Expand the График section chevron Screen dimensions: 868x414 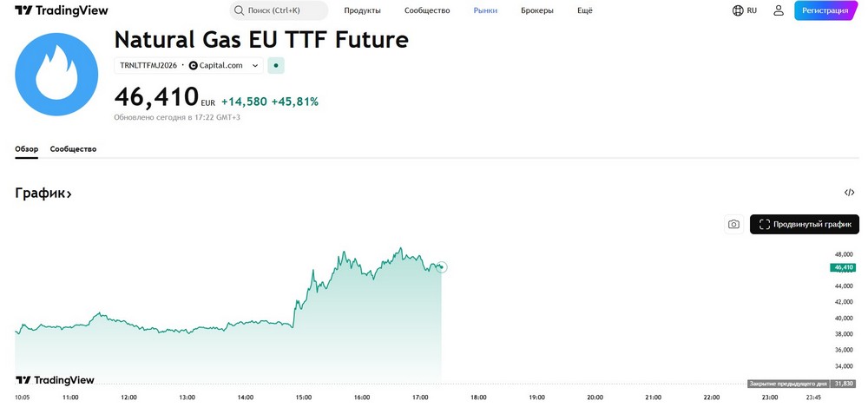69,194
